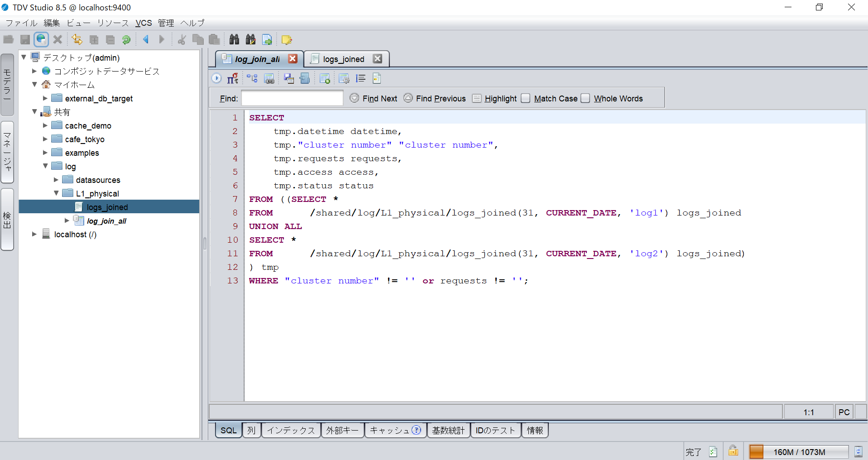Click the pi symbol icon in editor toolbar
The image size is (868, 460).
(233, 78)
